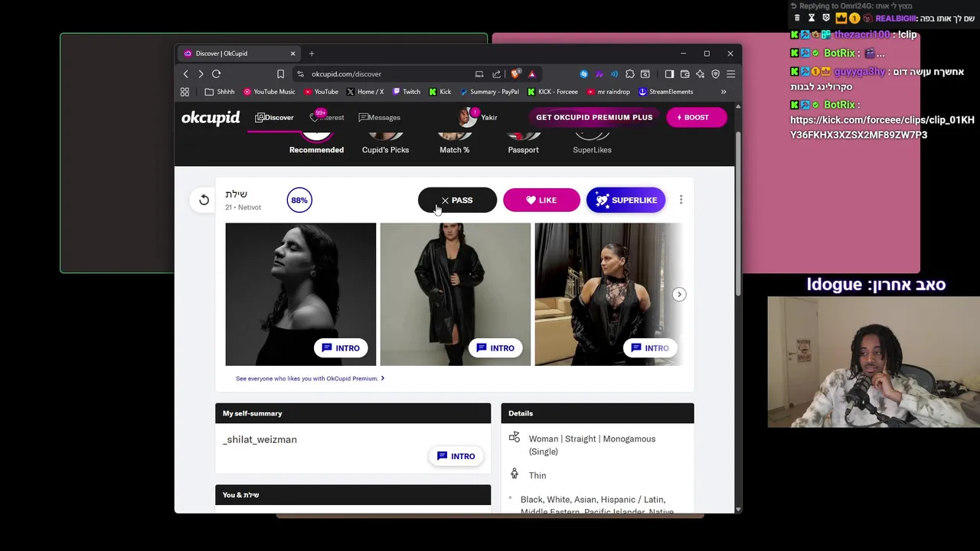
Task: Show next photos with the right arrow
Action: point(679,295)
